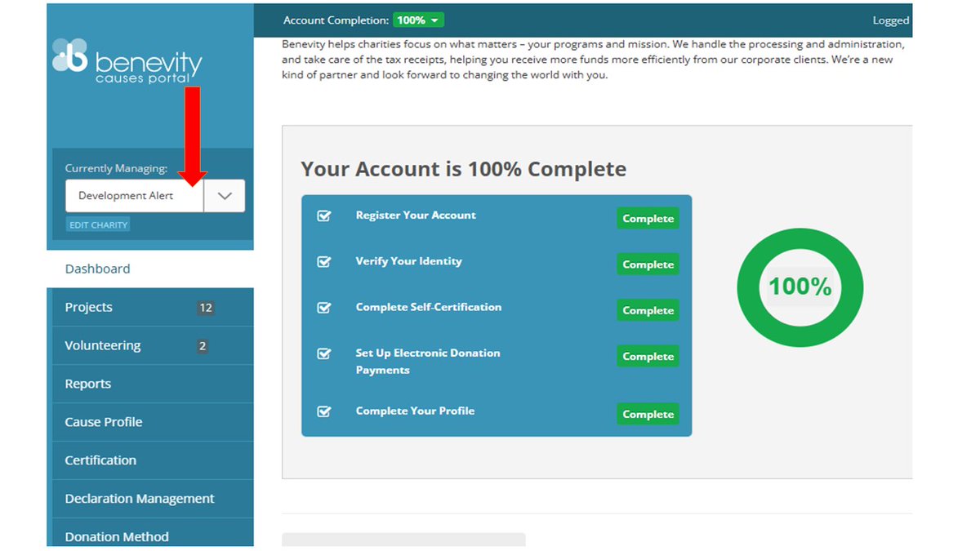Click the Edit Charity button
Screen dimensions: 980x551
(99, 224)
